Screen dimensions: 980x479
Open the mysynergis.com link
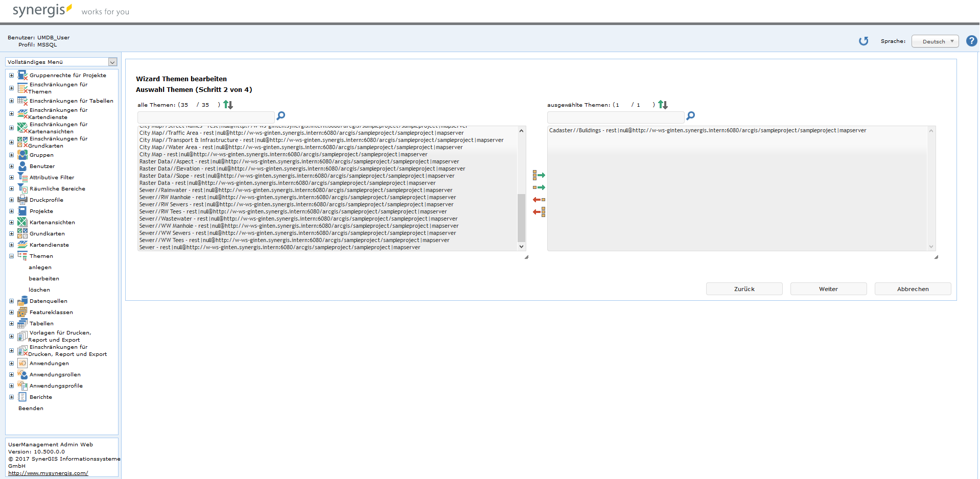(47, 473)
